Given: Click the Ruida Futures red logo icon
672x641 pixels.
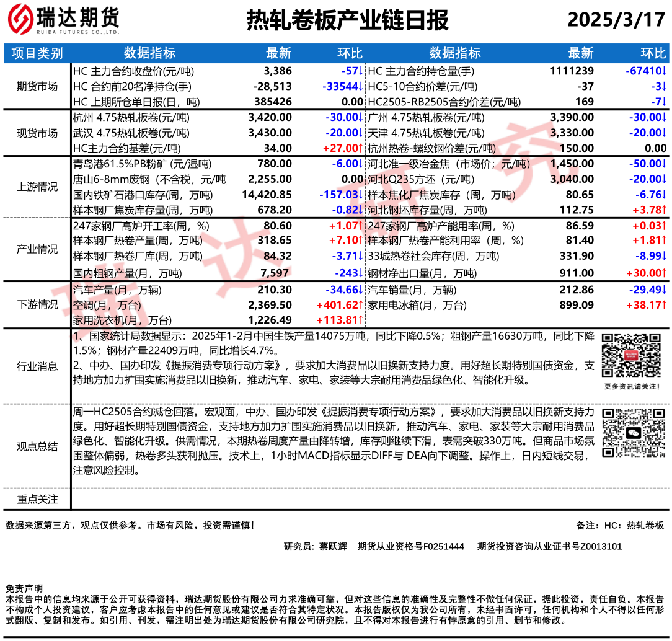Looking at the screenshot, I should point(20,19).
